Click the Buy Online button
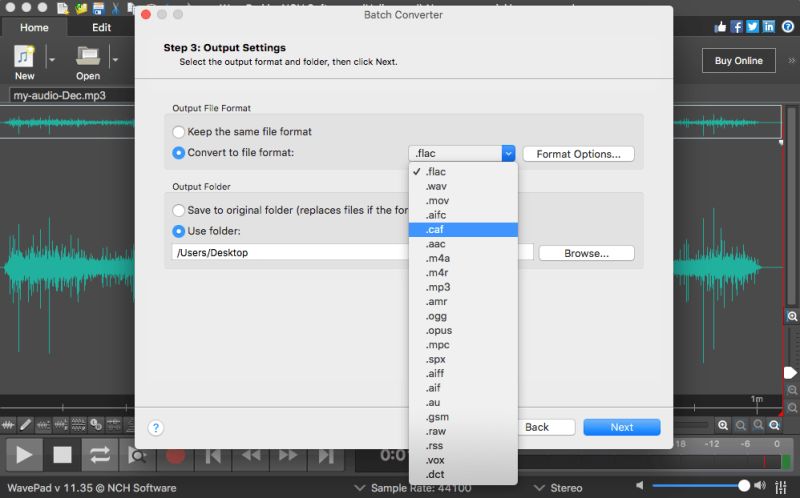This screenshot has height=498, width=800. coord(738,61)
